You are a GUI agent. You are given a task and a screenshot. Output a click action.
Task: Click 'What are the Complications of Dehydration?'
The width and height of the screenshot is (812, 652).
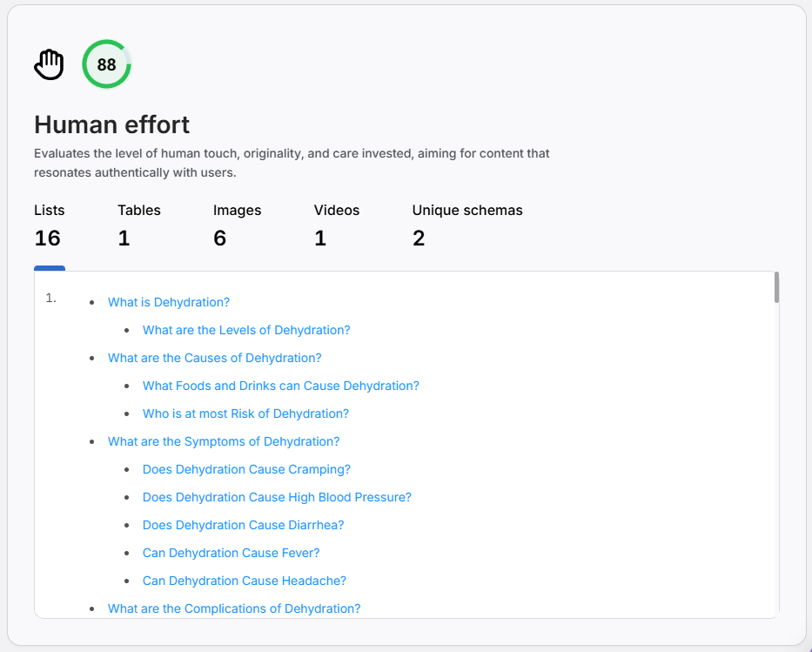coord(234,608)
